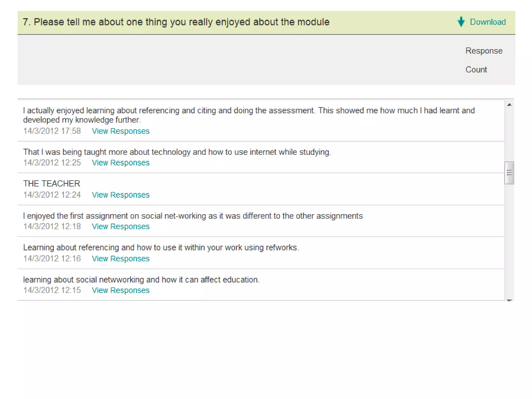Open View Responses for THE TEACHER entry

click(121, 195)
